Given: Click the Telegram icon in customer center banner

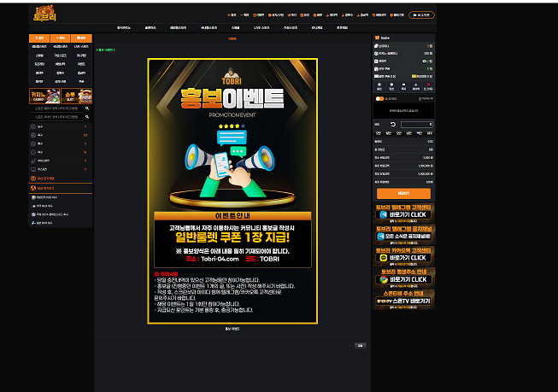Looking at the screenshot, I should point(384,214).
